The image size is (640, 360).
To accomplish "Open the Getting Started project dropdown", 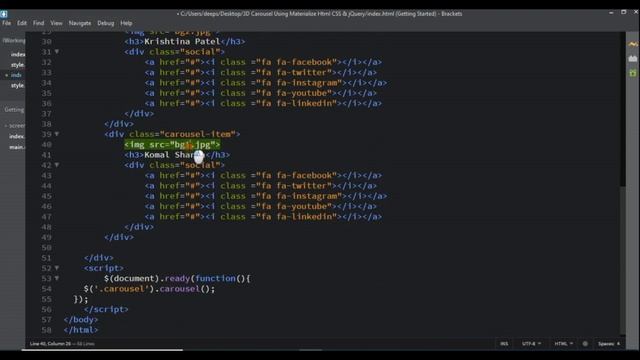I will (x=14, y=109).
